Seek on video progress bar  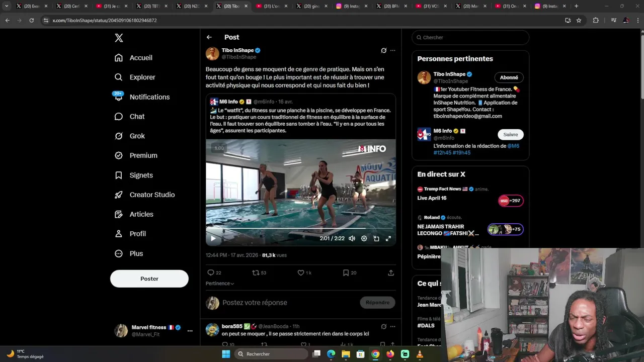[301, 228]
